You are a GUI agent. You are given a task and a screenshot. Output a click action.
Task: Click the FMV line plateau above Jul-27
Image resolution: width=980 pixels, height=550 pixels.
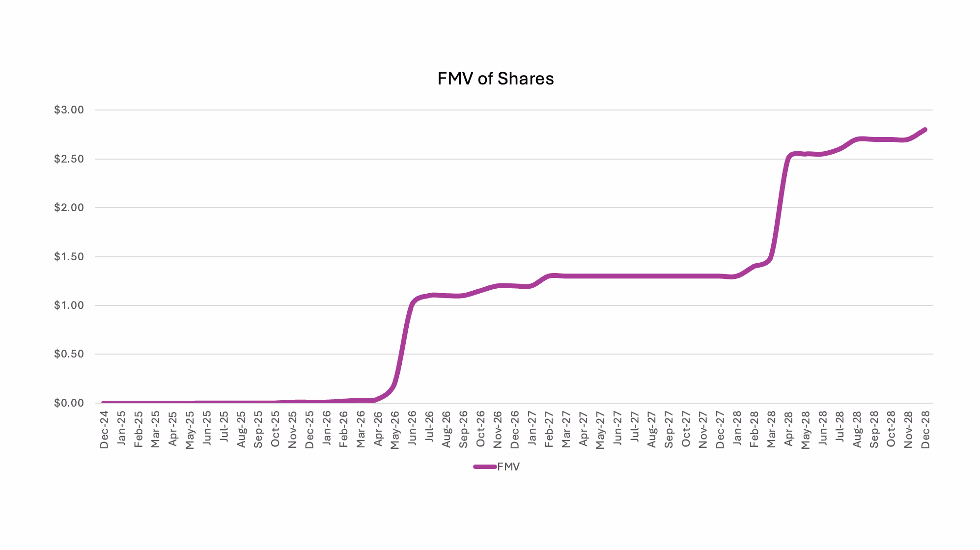(635, 276)
